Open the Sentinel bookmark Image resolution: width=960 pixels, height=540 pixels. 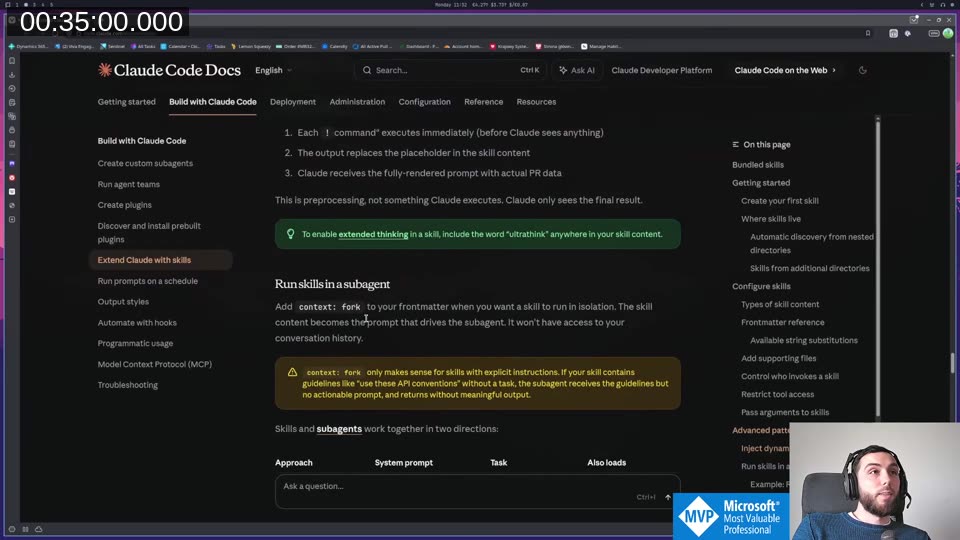coord(112,47)
